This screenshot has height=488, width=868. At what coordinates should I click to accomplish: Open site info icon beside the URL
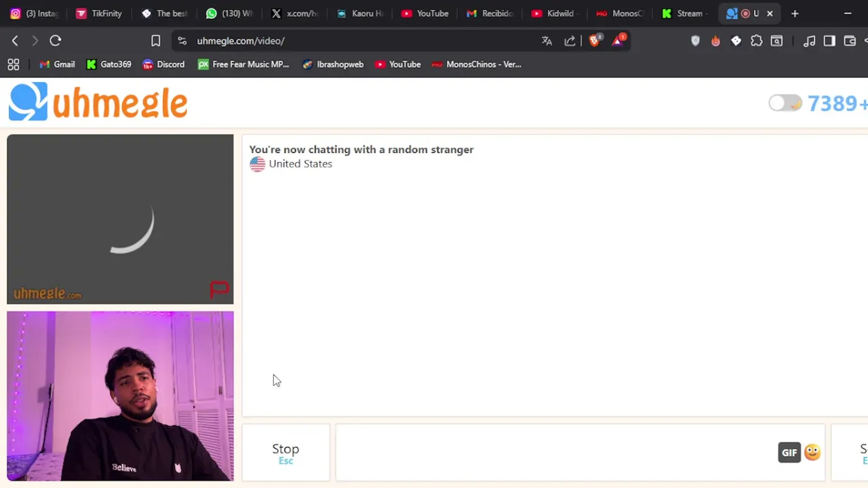(x=182, y=41)
